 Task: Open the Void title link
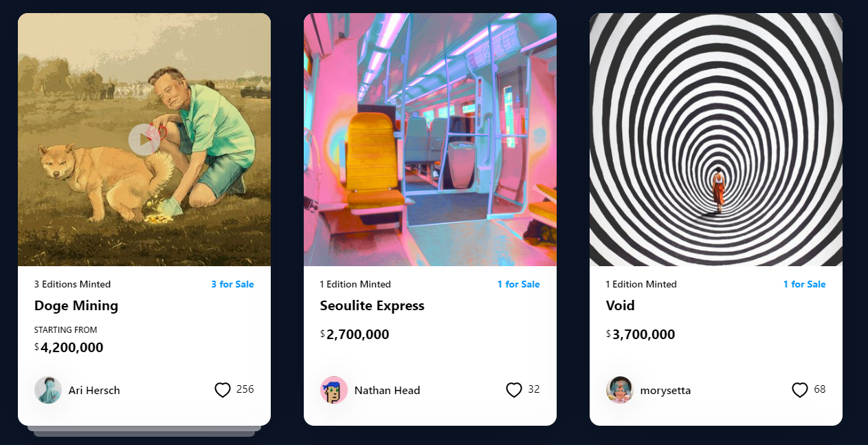tap(621, 305)
